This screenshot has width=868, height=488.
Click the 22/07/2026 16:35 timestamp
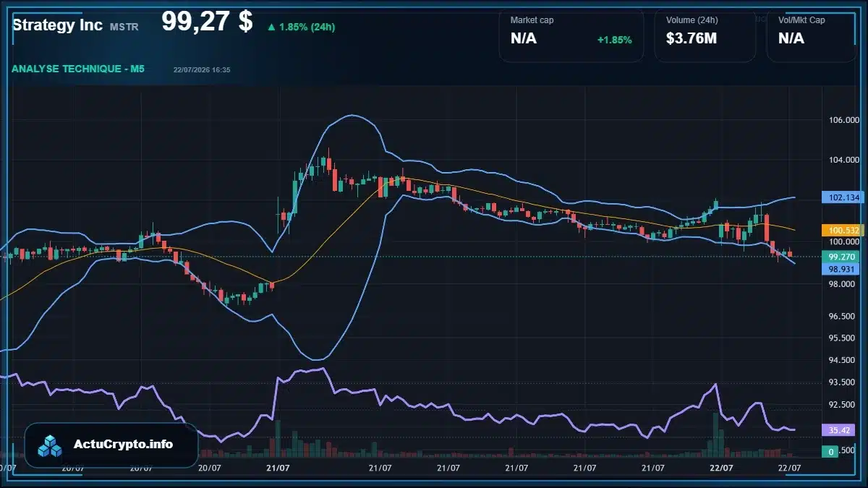[202, 69]
